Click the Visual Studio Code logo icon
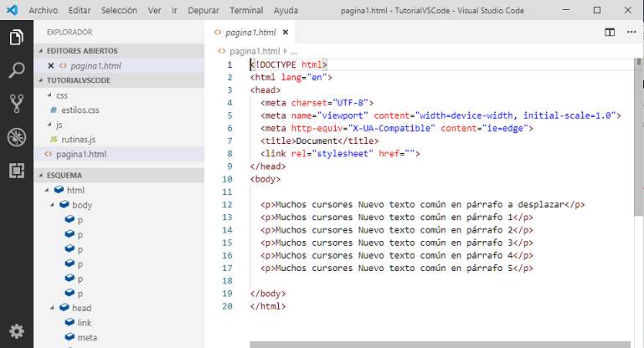 (13, 10)
